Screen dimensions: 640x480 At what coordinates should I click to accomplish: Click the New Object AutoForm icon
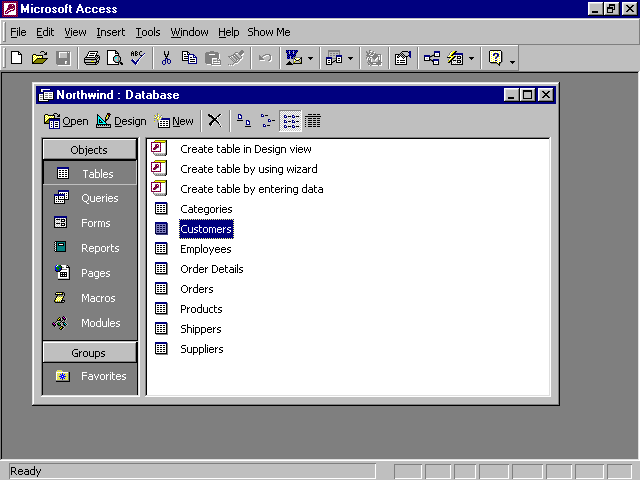(x=455, y=58)
